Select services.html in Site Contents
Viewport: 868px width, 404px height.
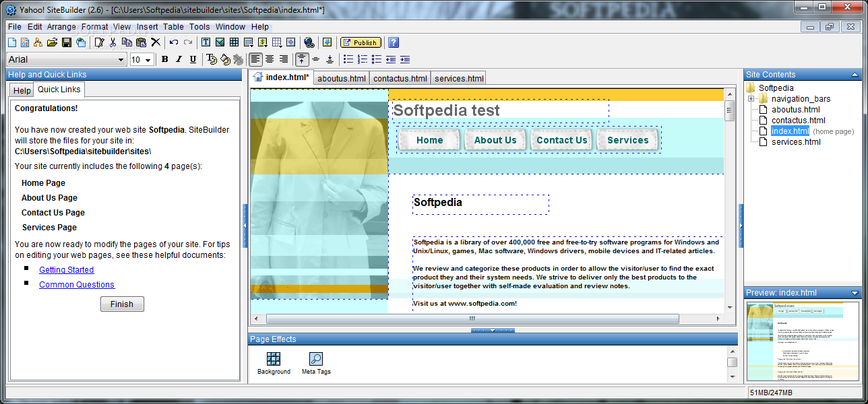coord(796,142)
